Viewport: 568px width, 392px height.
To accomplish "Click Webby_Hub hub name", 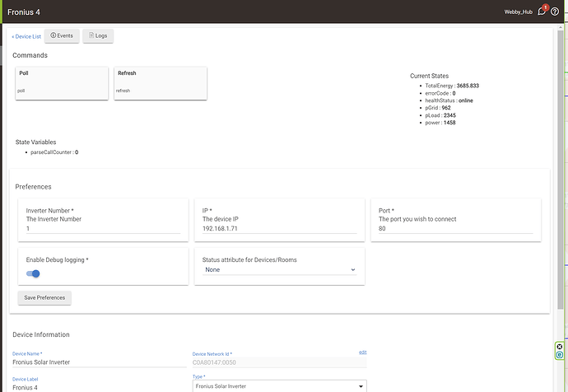I will point(519,12).
